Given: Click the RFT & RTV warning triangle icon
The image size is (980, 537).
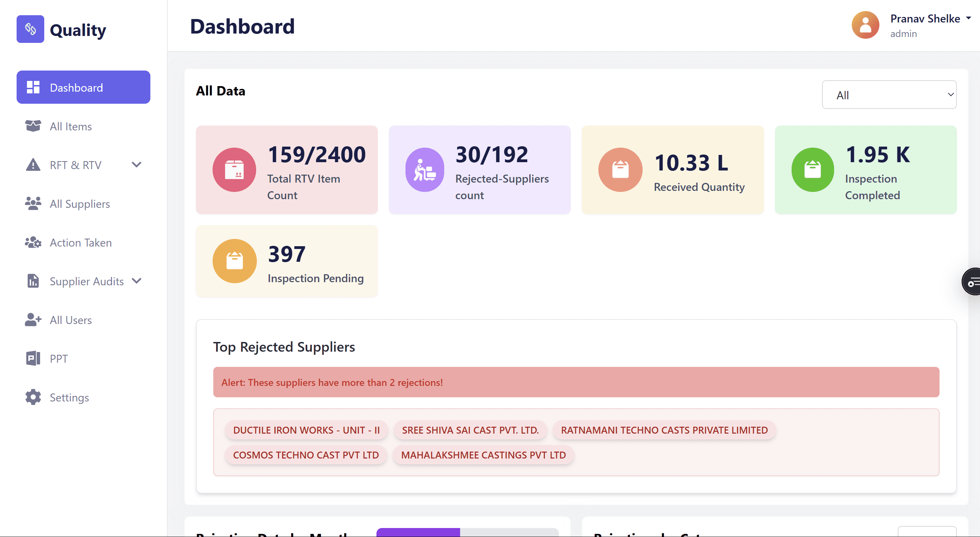Looking at the screenshot, I should point(33,165).
